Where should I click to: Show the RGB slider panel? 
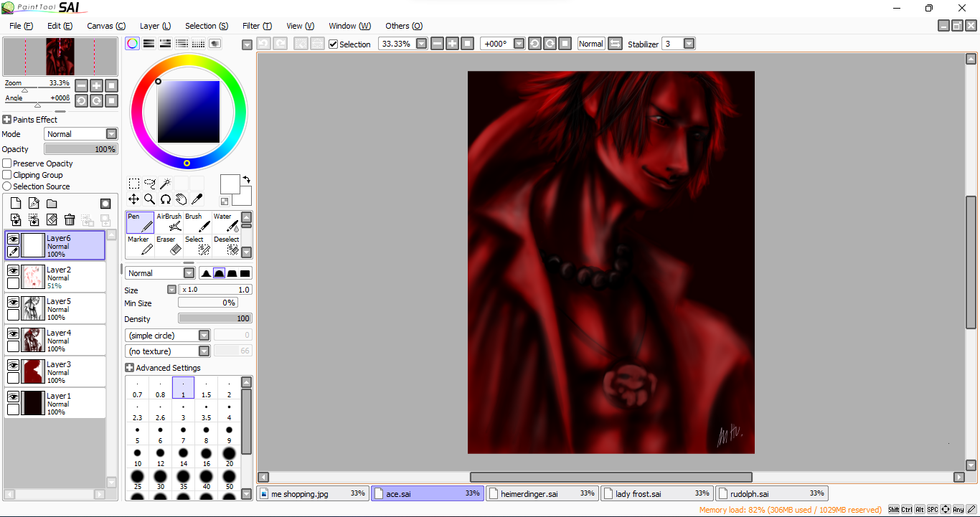[149, 44]
